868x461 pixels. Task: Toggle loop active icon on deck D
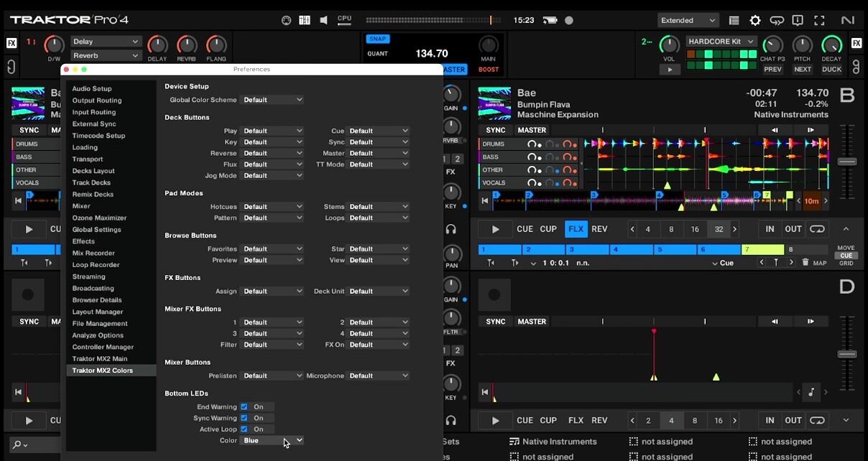click(817, 420)
